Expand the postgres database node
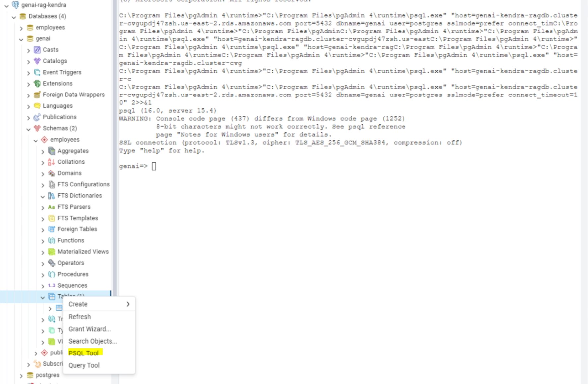 click(21, 375)
